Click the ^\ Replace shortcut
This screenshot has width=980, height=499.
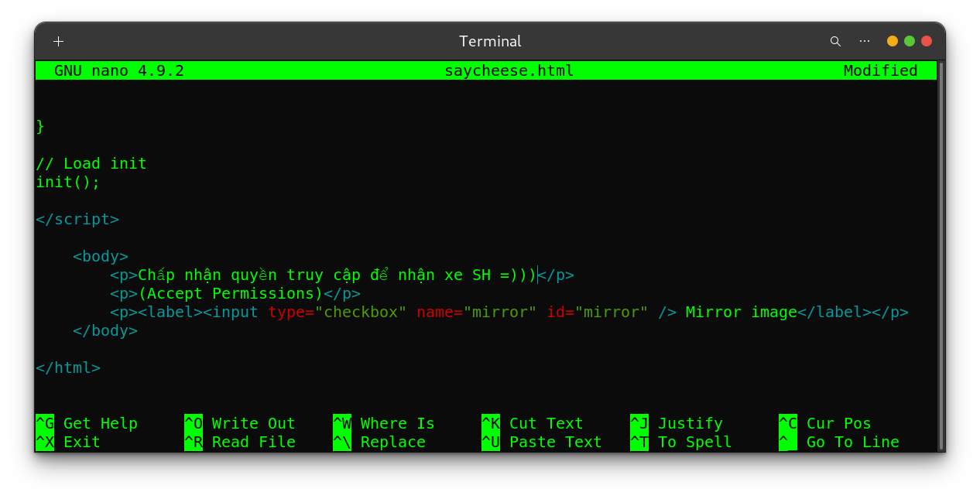(x=379, y=442)
